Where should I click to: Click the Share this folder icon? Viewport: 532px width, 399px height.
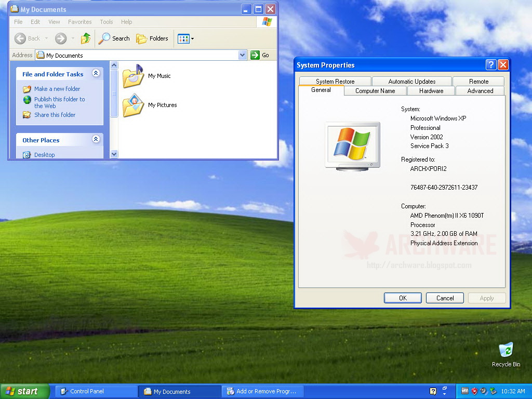tap(27, 115)
